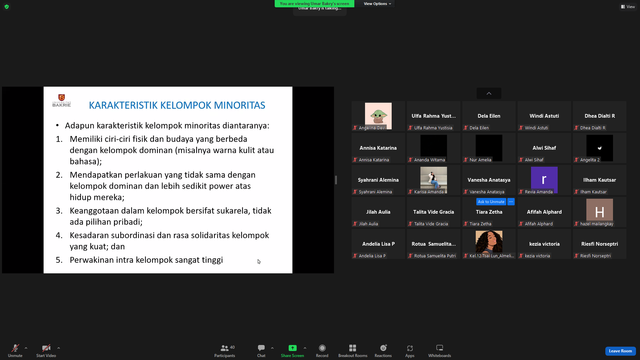
Task: Expand share options arrow beside Share Screen
Action: pyautogui.click(x=305, y=348)
